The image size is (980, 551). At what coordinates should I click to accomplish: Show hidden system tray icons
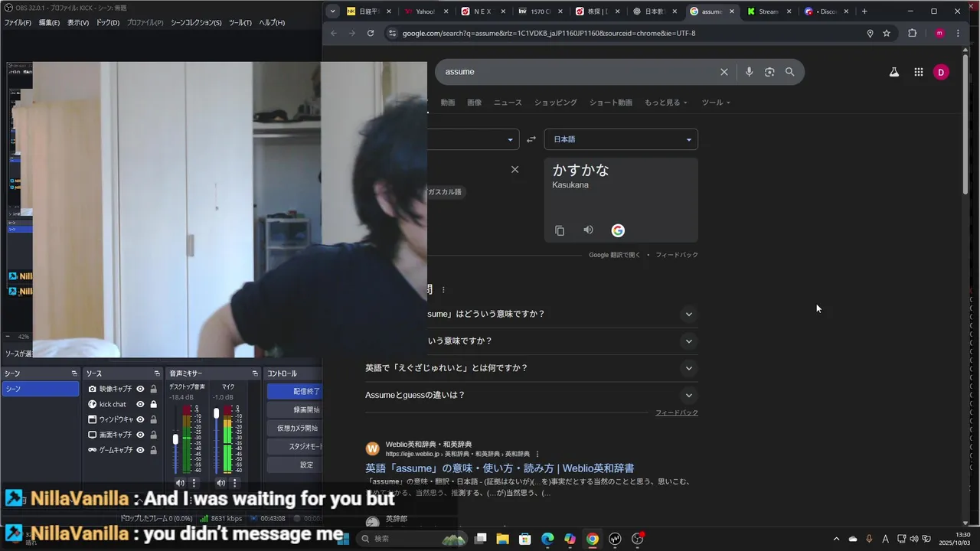point(836,539)
